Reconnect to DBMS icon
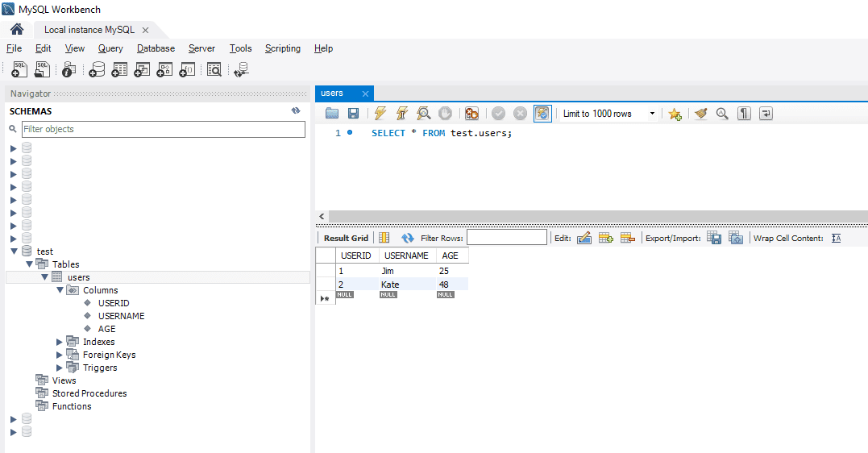 tap(241, 69)
